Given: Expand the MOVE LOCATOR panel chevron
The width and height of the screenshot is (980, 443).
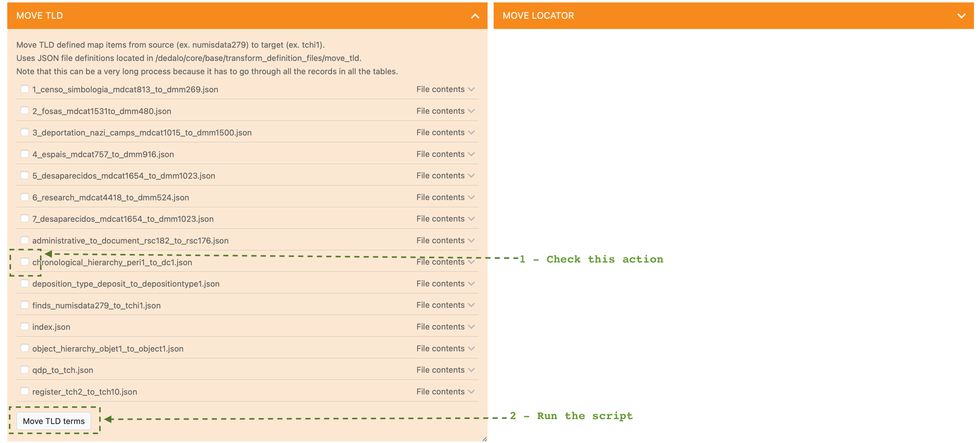Looking at the screenshot, I should click(961, 16).
